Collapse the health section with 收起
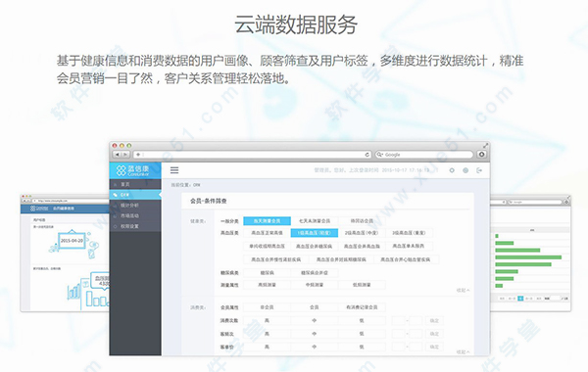Image resolution: width=588 pixels, height=372 pixels. tap(463, 291)
